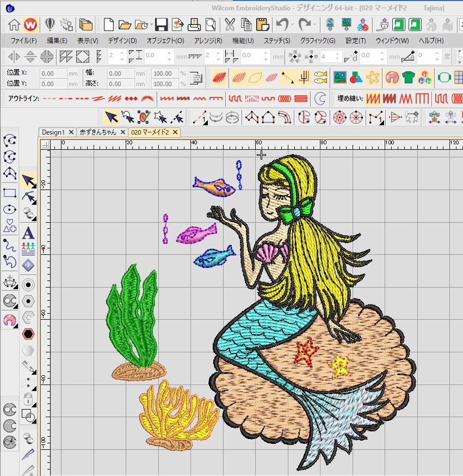
Task: Select the Select Object arrow tool
Action: tap(112, 118)
